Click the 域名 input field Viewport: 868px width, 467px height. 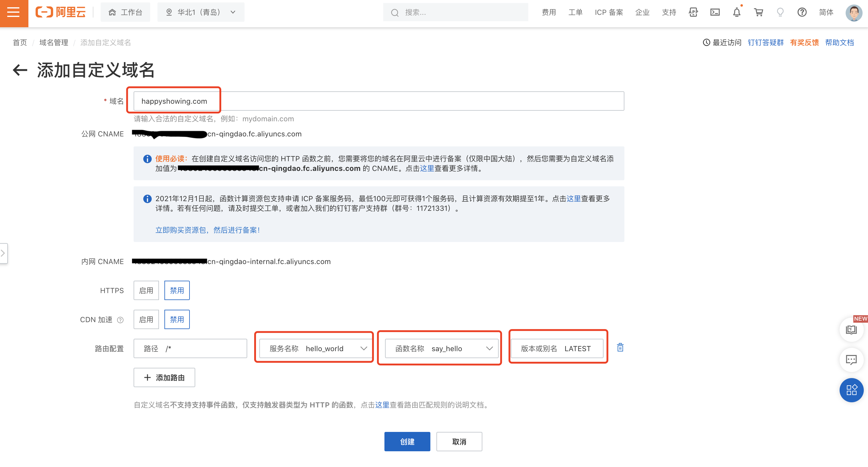coord(379,101)
